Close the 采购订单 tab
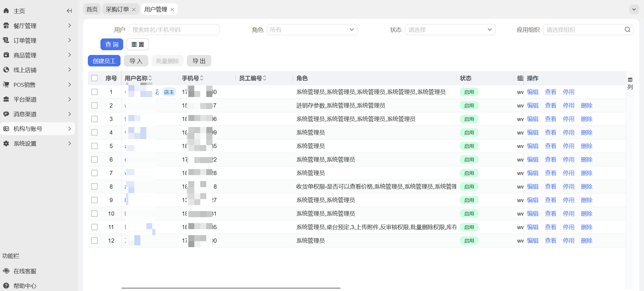 pos(134,10)
